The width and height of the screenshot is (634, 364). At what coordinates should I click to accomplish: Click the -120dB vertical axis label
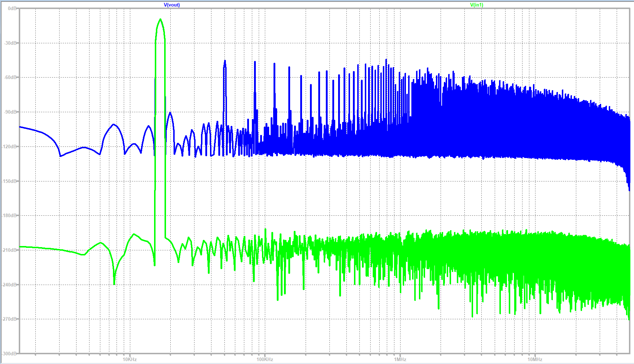pyautogui.click(x=10, y=146)
